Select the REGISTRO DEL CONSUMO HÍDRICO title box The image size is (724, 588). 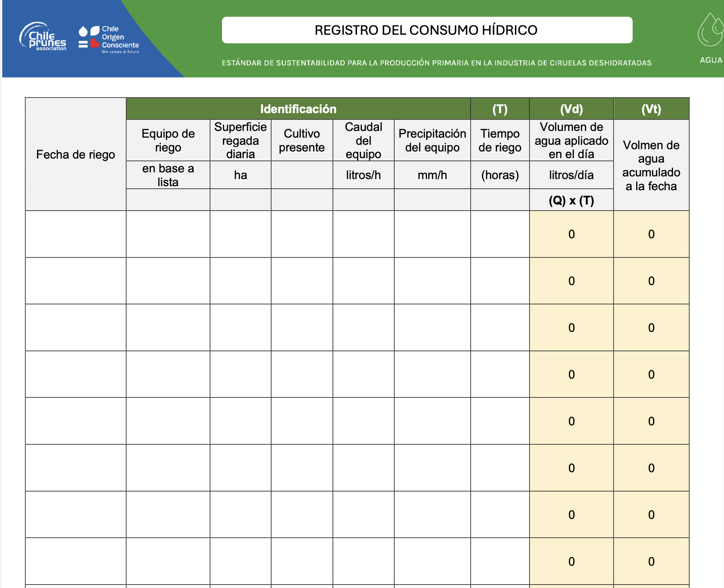coord(427,30)
